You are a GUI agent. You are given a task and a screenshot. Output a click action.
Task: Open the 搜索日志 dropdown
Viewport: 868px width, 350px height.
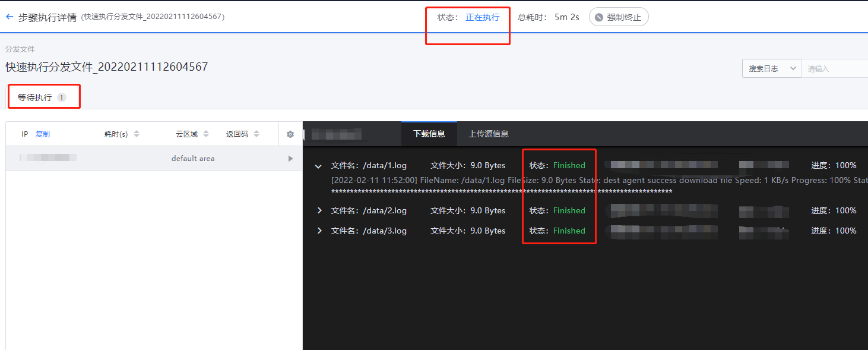point(772,68)
